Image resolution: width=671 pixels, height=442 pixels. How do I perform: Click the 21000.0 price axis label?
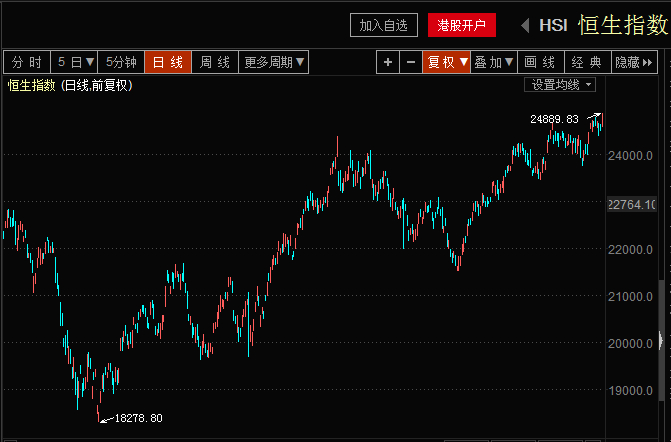click(x=630, y=296)
